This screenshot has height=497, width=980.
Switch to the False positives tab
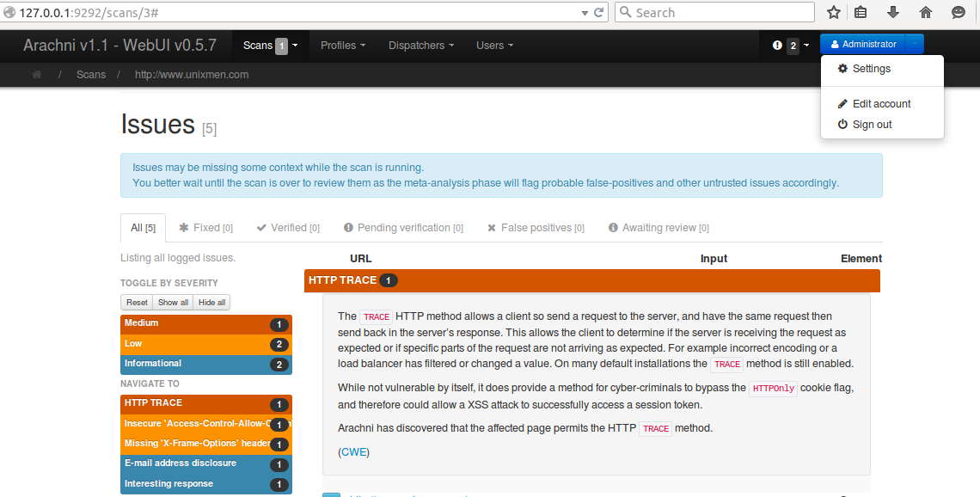tap(536, 228)
